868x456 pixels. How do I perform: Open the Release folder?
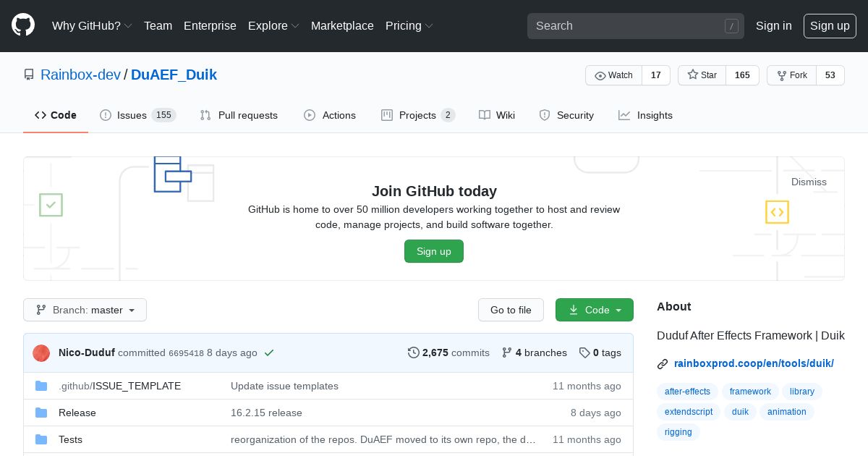point(77,413)
